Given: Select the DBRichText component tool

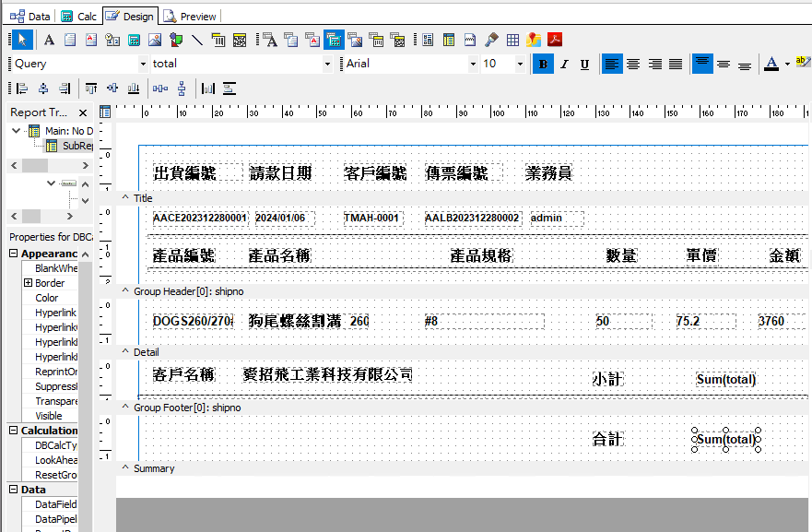Looking at the screenshot, I should (312, 40).
